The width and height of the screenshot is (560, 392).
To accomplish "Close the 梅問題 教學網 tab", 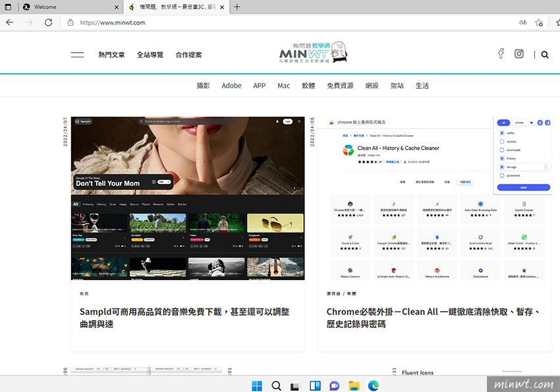I will pos(222,7).
